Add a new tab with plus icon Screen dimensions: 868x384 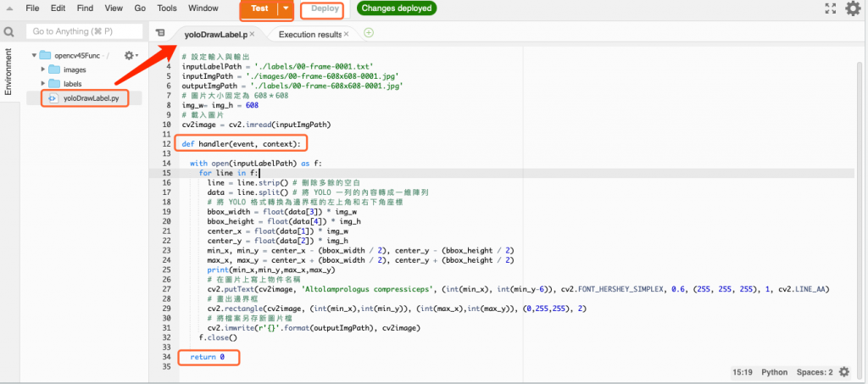tap(369, 33)
